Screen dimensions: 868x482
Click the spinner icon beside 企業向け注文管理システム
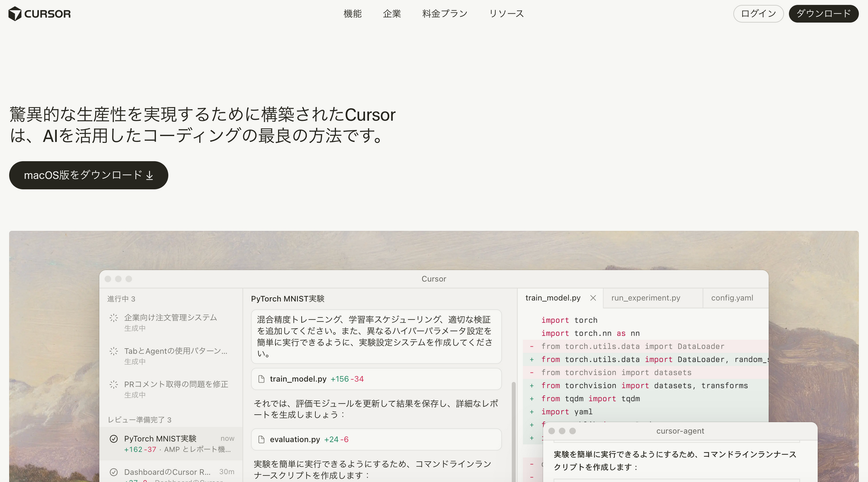click(x=114, y=317)
